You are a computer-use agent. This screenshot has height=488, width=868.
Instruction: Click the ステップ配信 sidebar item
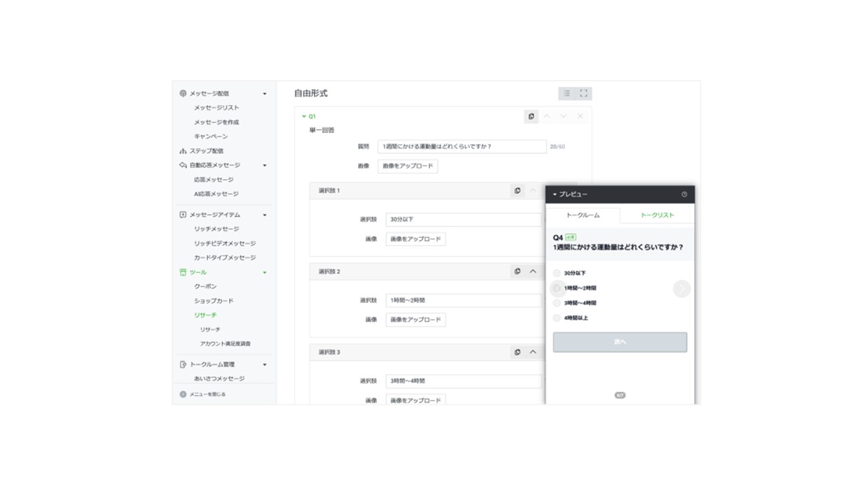click(x=205, y=151)
